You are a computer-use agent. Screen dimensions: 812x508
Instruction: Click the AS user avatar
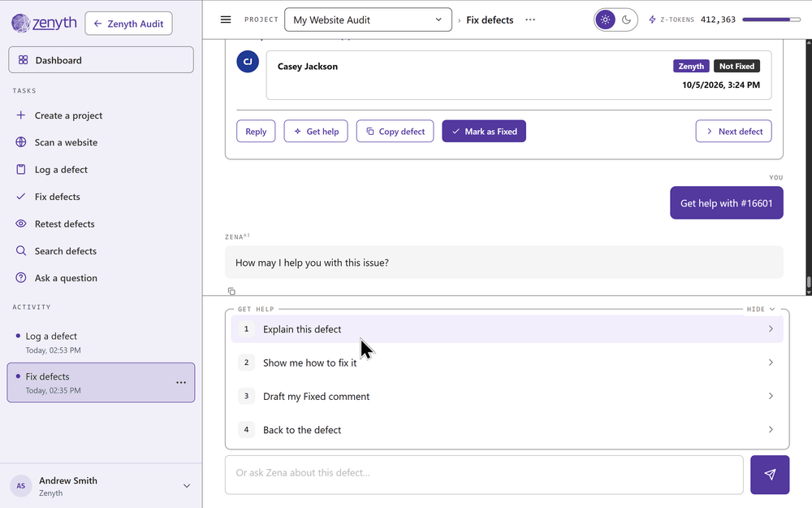[21, 486]
